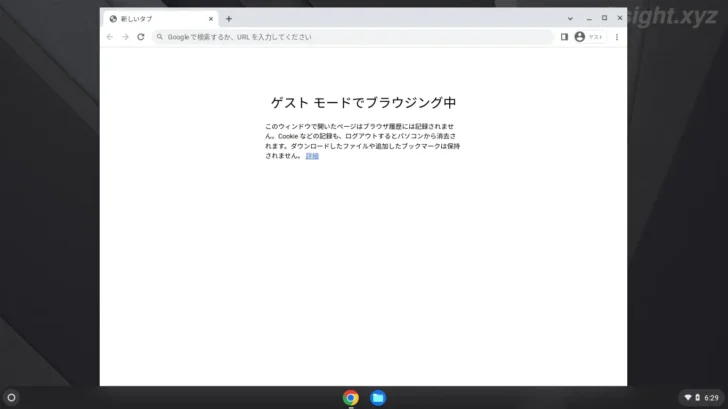Go forward with the forward arrow
Viewport: 728px width, 409px height.
[x=125, y=37]
